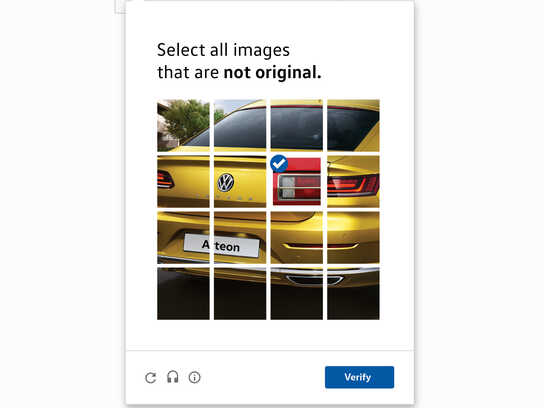
Task: Click the refresh challenge icon
Action: [151, 377]
